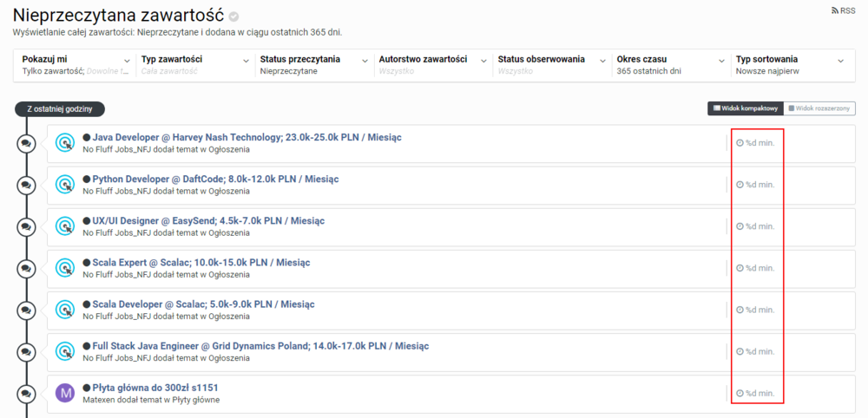
Task: Click the avatar on the Scala Expert row
Action: coord(65,268)
